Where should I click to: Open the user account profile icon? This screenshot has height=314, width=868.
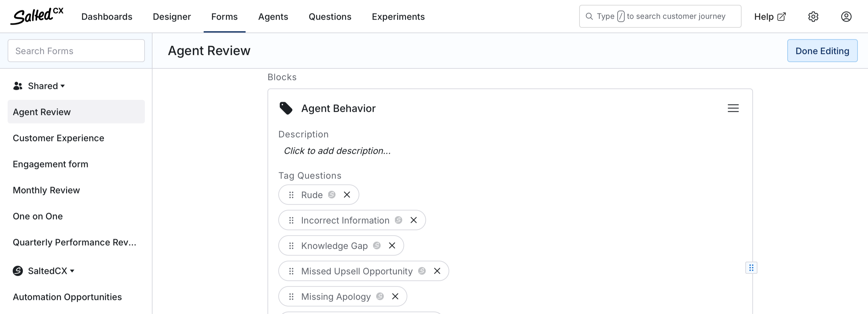(846, 17)
